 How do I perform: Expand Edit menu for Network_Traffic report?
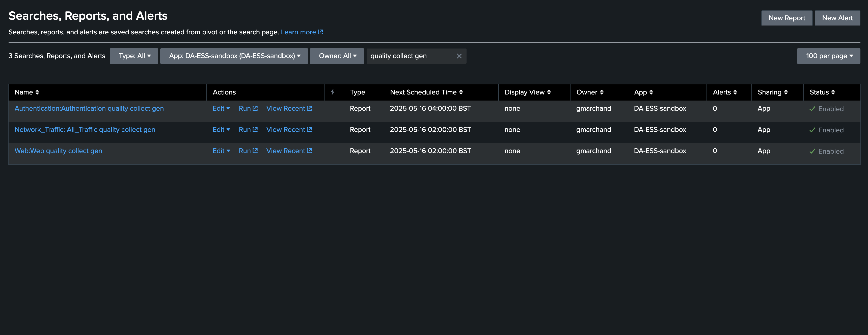(221, 130)
